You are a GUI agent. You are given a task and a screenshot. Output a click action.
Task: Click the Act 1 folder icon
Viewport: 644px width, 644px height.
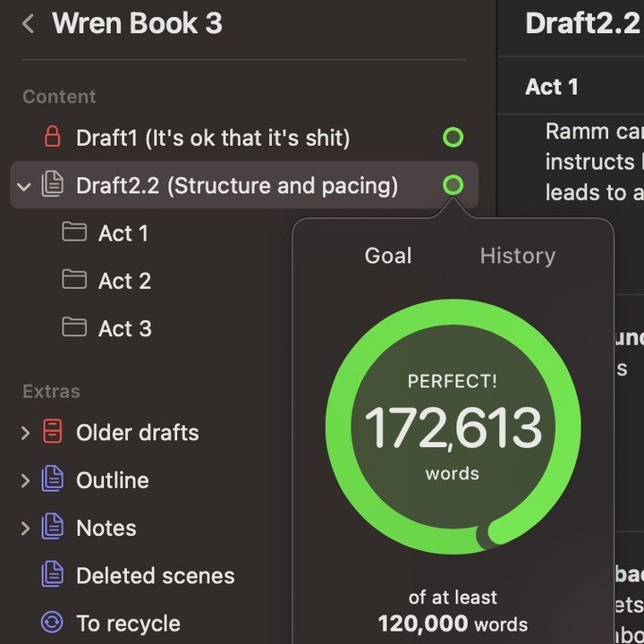[74, 232]
